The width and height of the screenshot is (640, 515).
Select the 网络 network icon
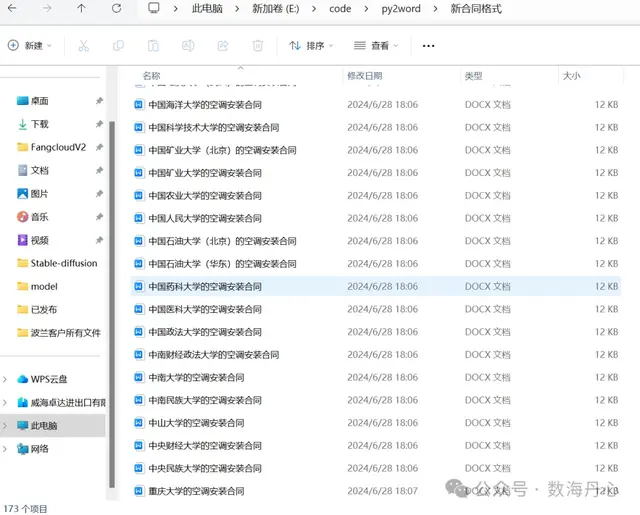pyautogui.click(x=22, y=449)
